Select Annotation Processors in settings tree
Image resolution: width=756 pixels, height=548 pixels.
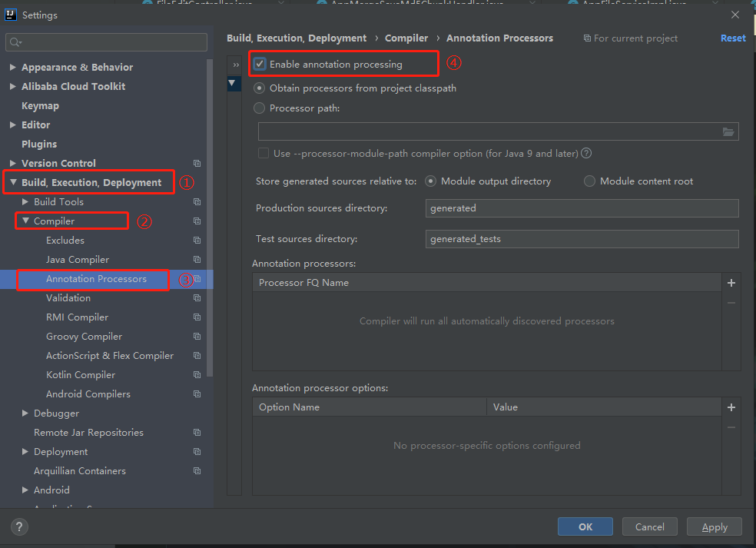(x=96, y=279)
